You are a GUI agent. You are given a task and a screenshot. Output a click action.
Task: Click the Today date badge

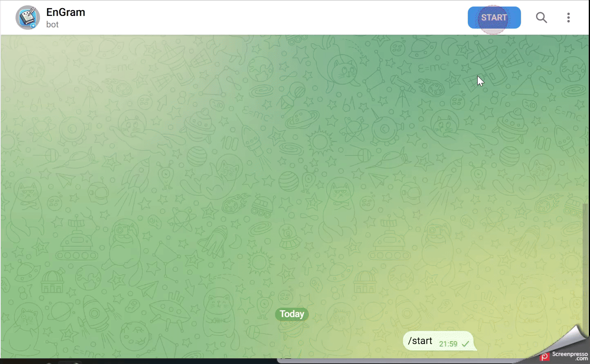point(292,314)
